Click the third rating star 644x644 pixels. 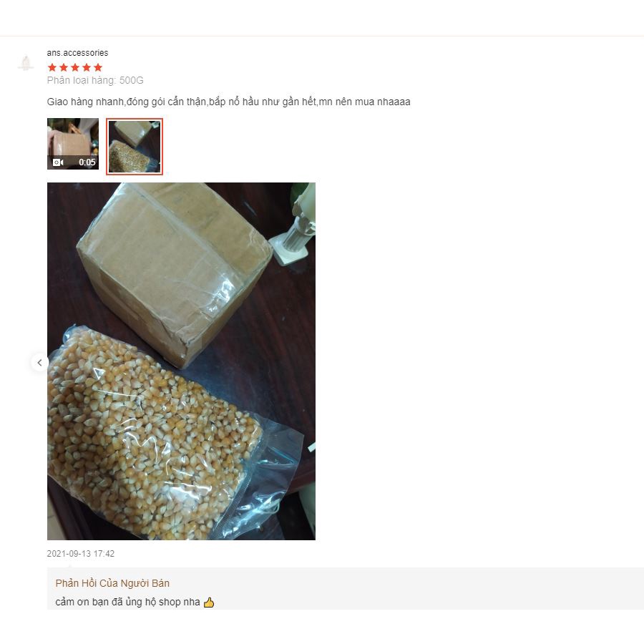75,67
